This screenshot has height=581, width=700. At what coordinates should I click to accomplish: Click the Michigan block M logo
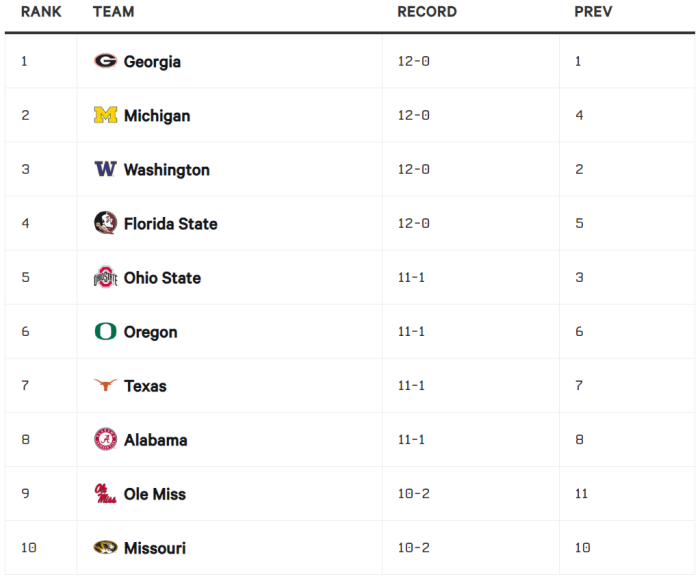pyautogui.click(x=105, y=115)
